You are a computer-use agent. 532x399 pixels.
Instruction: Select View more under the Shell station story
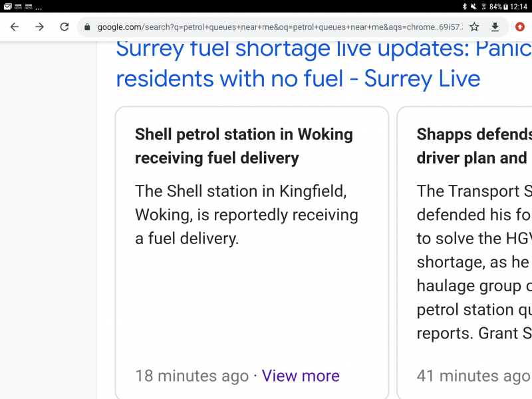tap(301, 376)
